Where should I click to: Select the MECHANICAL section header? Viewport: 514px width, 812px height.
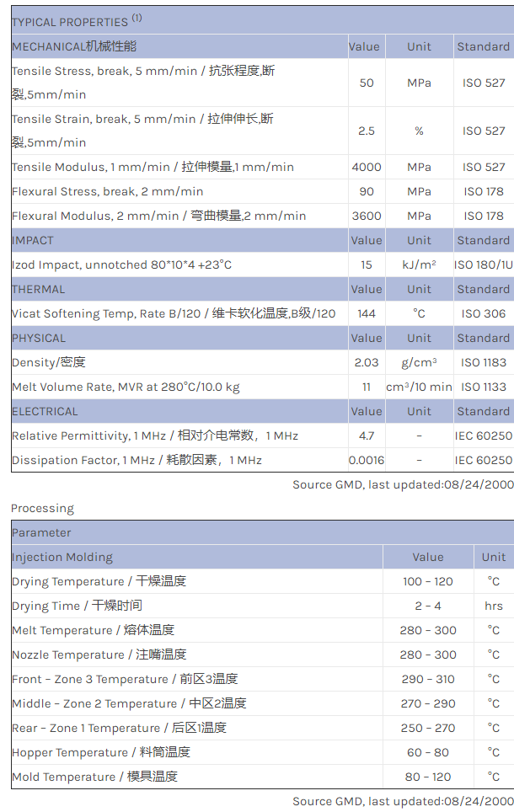(74, 46)
